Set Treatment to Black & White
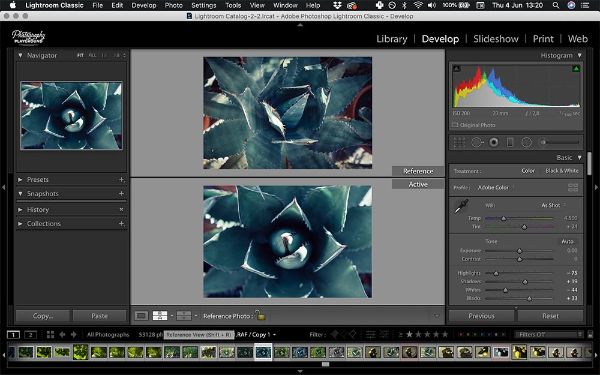The image size is (600, 375). pos(562,171)
